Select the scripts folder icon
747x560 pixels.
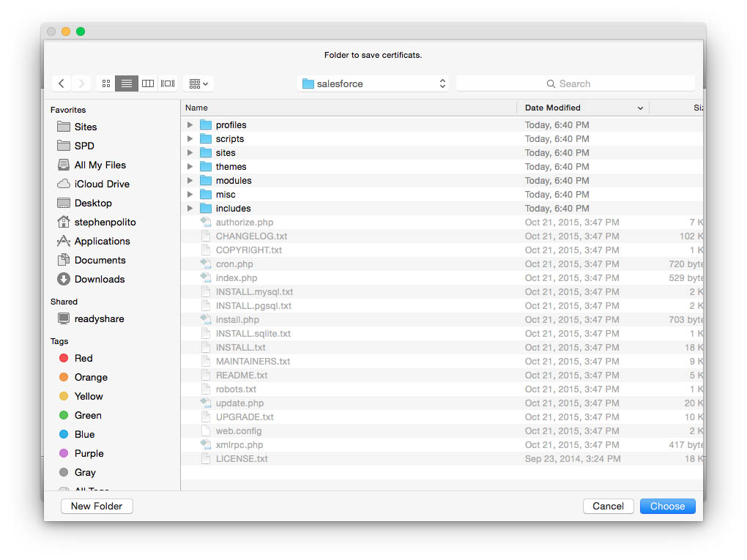click(206, 138)
